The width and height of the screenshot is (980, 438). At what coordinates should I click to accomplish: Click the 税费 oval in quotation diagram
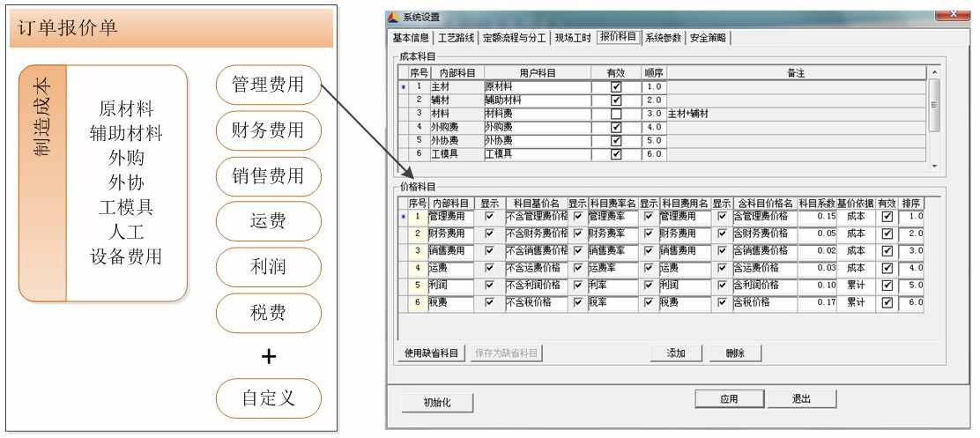[x=268, y=313]
